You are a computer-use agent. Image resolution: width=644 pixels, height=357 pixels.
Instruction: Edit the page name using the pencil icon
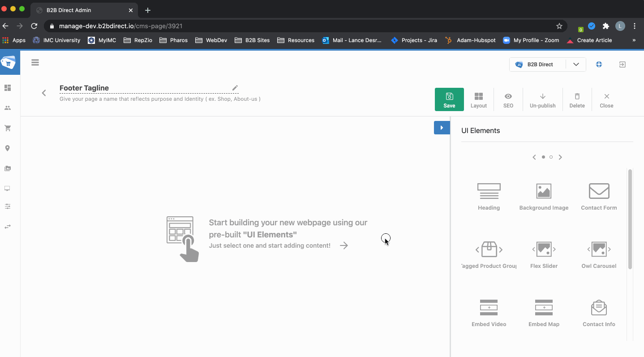(235, 88)
